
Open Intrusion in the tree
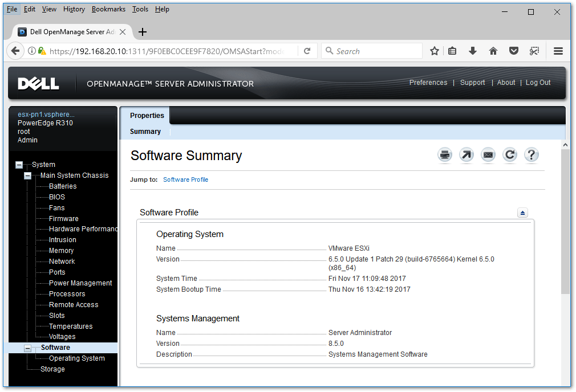point(63,240)
